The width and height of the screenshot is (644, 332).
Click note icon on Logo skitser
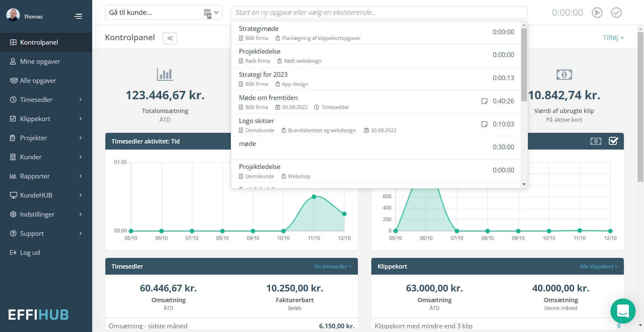point(484,124)
